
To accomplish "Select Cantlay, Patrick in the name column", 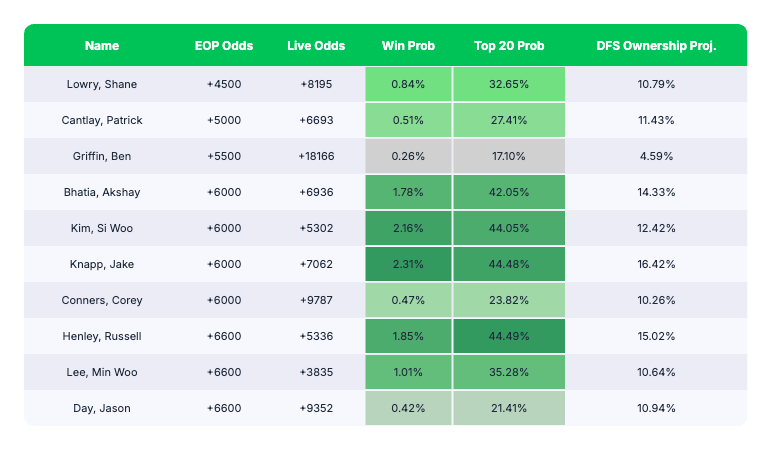I will pyautogui.click(x=101, y=120).
